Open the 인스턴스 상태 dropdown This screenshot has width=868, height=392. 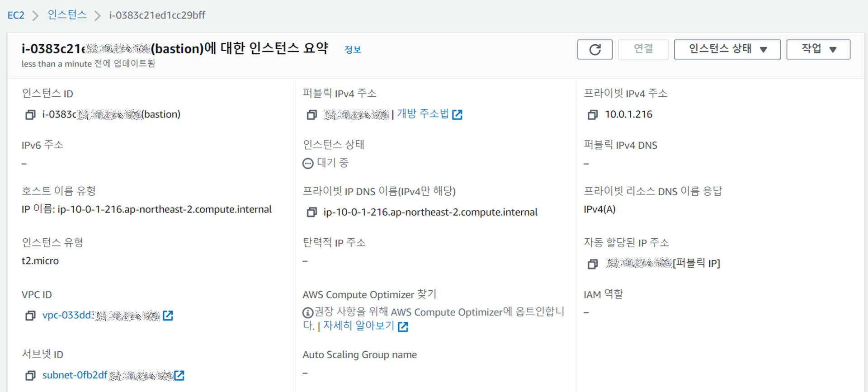[727, 49]
